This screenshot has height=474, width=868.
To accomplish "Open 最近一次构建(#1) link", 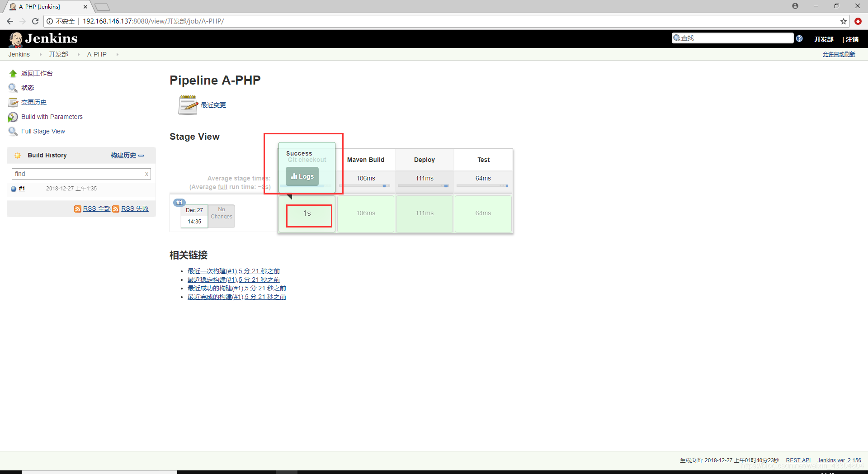I will pyautogui.click(x=234, y=271).
